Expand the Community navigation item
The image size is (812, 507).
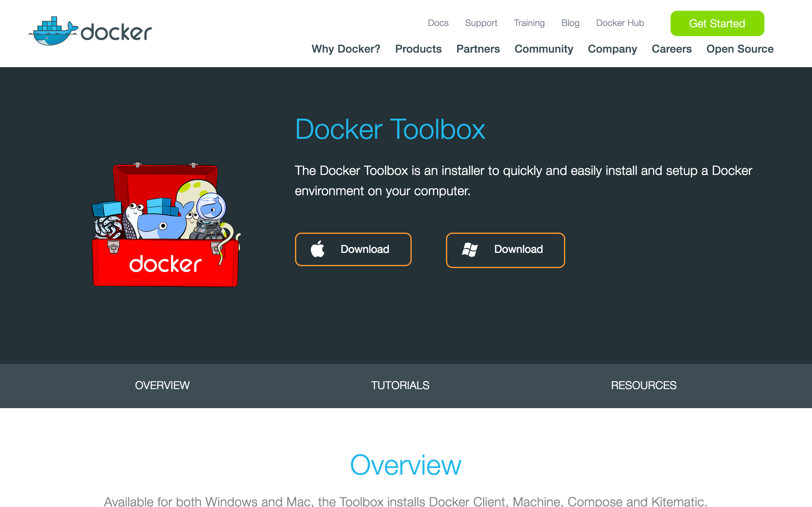coord(544,49)
